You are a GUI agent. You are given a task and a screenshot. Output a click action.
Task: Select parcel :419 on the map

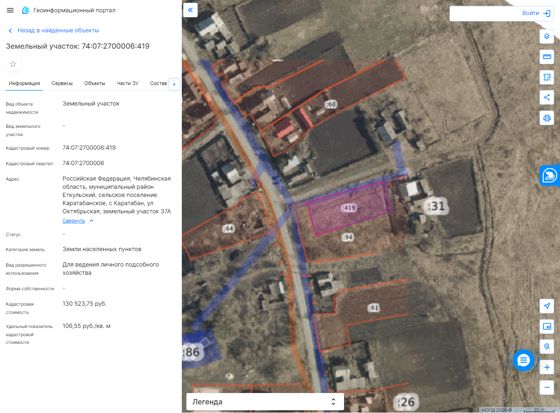349,208
